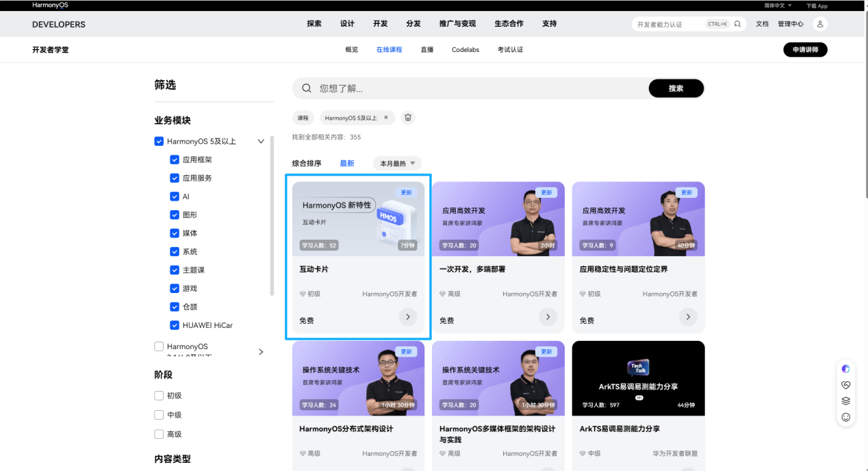This screenshot has height=471, width=868.
Task: Sort by 最新
Action: point(347,164)
